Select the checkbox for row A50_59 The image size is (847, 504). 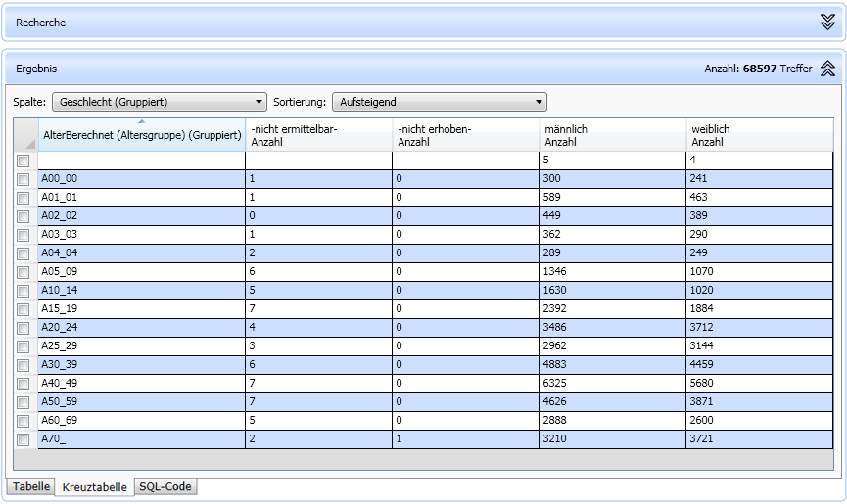point(24,402)
